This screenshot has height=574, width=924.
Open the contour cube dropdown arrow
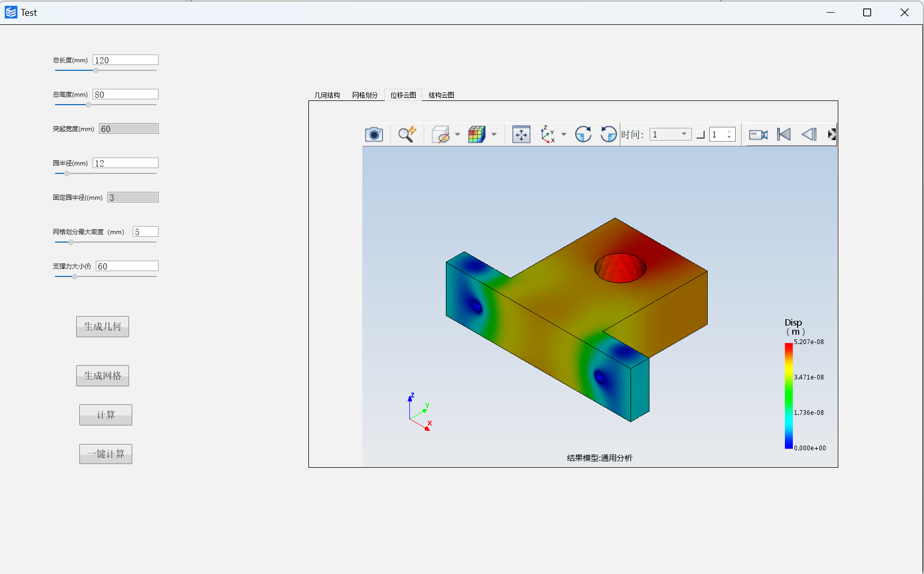(494, 135)
